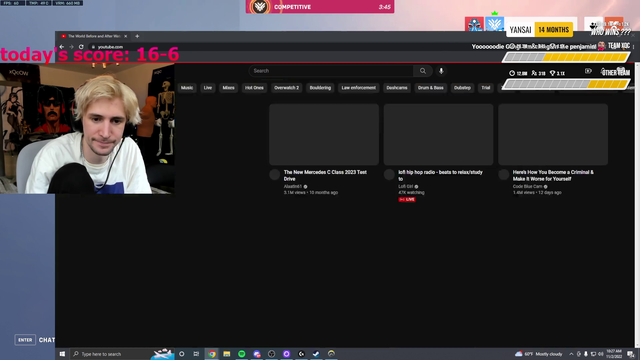Focus the YouTube Search input field

pyautogui.click(x=331, y=71)
